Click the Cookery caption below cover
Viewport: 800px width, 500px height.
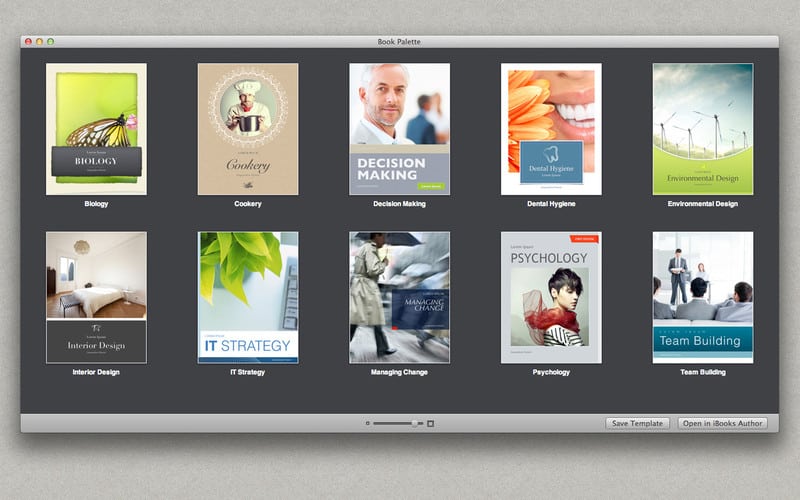coord(247,204)
